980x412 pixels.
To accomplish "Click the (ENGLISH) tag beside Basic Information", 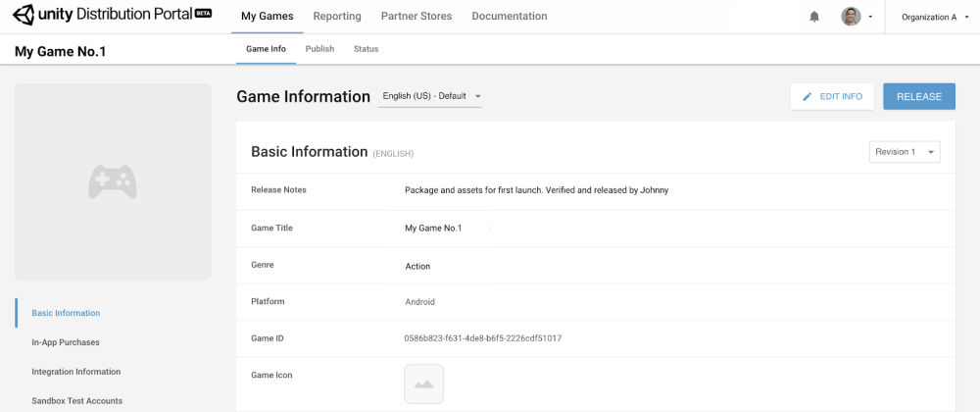I will pos(393,154).
